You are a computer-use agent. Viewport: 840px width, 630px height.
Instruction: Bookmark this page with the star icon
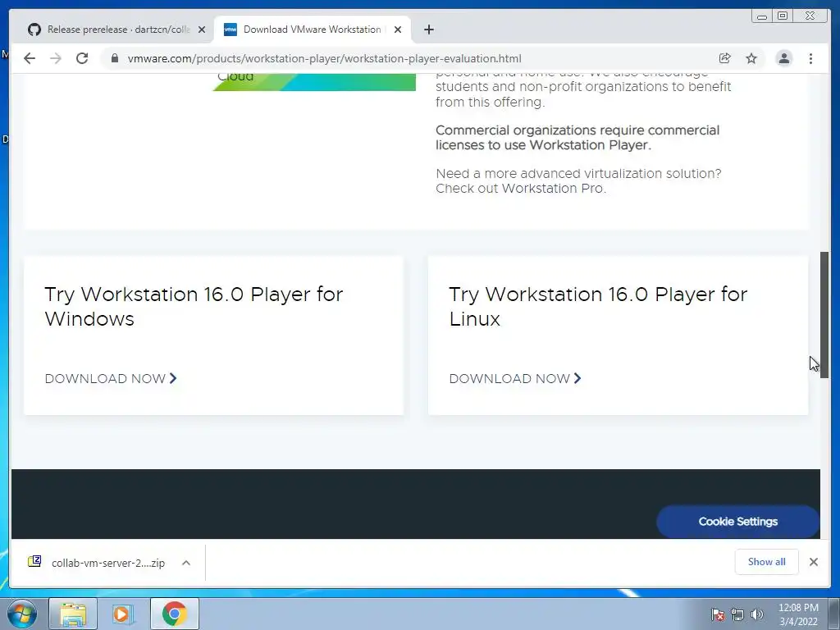pos(751,58)
